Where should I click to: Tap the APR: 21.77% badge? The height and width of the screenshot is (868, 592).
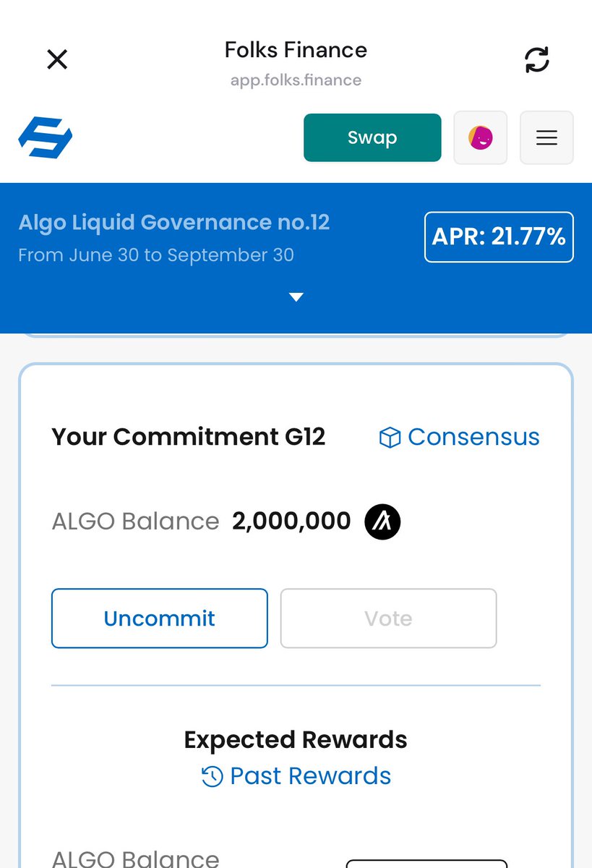coord(499,237)
